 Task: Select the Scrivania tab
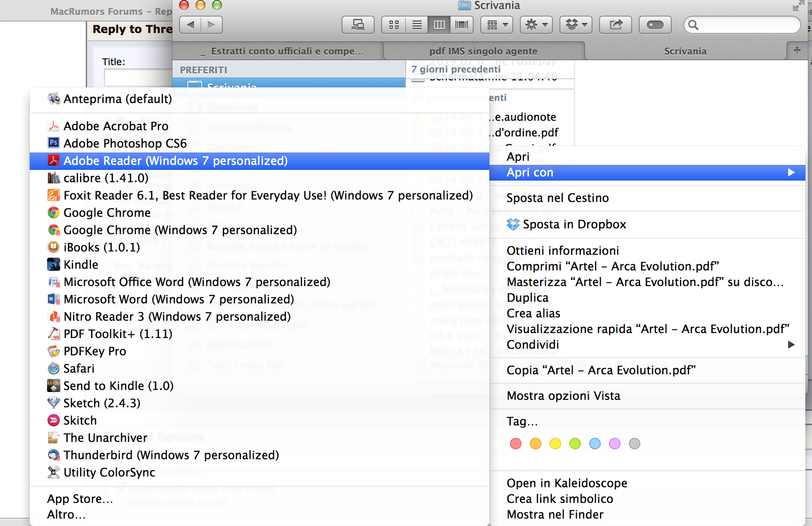tap(685, 51)
